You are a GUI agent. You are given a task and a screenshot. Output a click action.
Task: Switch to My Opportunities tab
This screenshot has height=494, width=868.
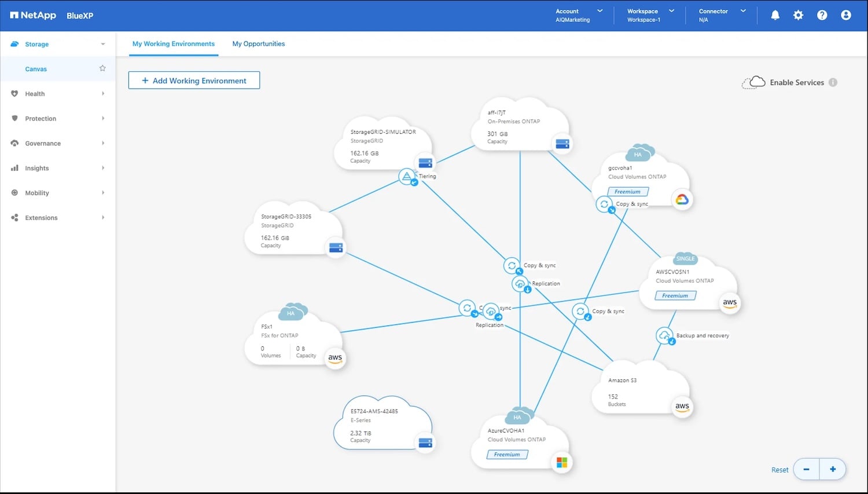(259, 44)
